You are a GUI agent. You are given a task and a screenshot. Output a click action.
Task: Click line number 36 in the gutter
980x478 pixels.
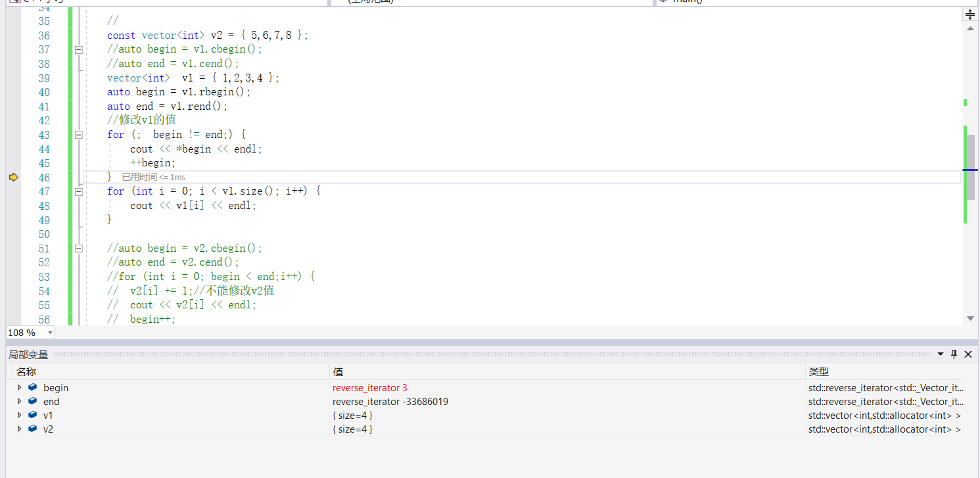tap(44, 36)
